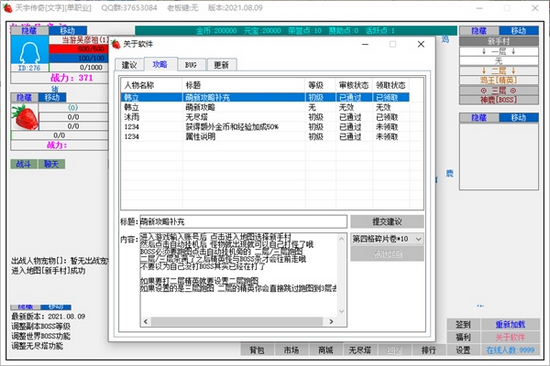Click the 提交建议 button

coord(387,222)
